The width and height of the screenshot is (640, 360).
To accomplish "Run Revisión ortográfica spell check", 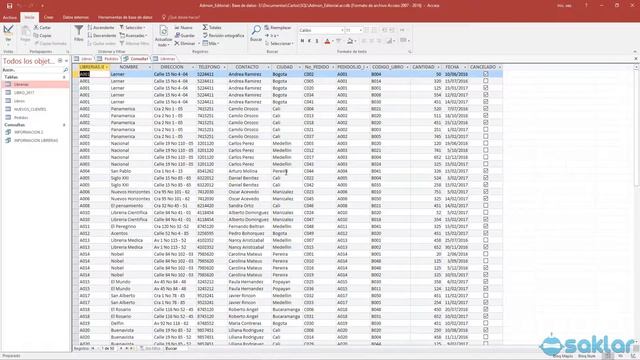I will click(223, 36).
